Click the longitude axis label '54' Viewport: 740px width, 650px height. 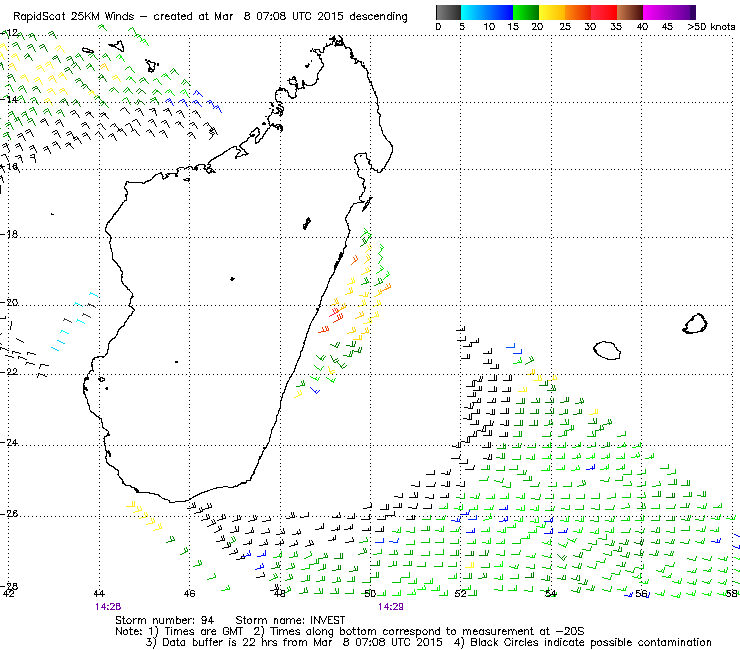(550, 594)
